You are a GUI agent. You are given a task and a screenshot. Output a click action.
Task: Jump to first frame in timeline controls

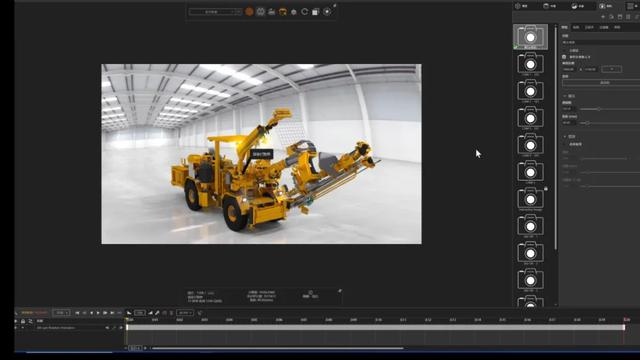[77, 313]
